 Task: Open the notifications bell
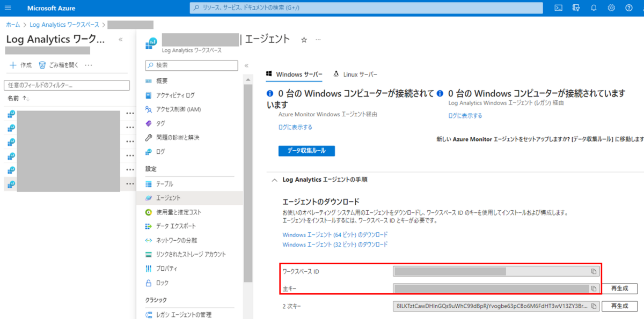click(594, 8)
